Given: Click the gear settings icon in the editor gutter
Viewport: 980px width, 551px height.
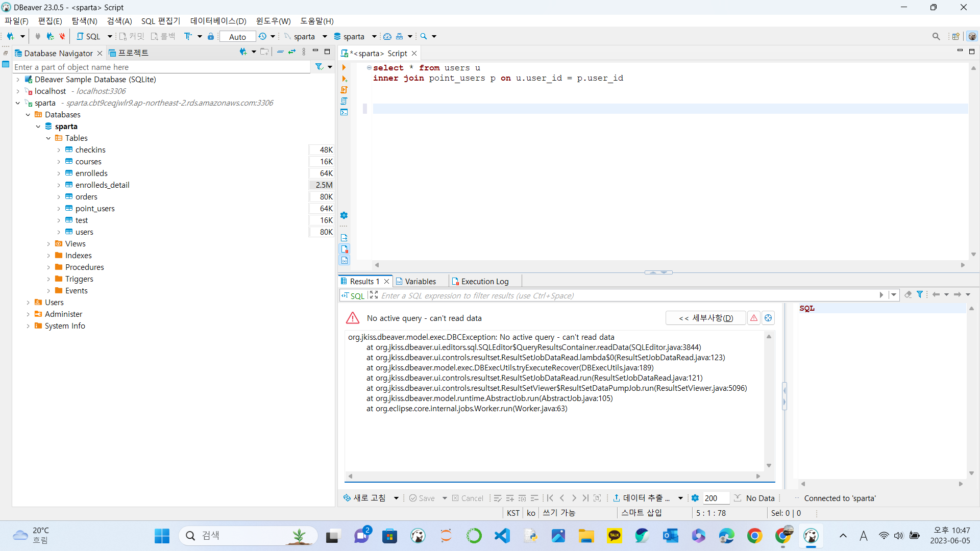Looking at the screenshot, I should pos(344,215).
